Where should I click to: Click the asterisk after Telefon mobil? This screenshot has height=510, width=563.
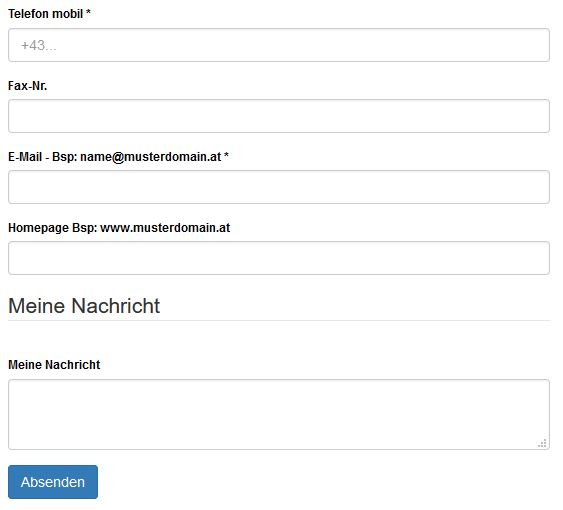pos(88,12)
